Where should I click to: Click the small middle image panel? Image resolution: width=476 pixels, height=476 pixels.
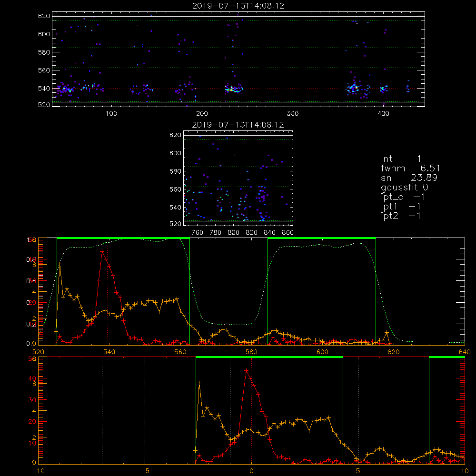pyautogui.click(x=238, y=178)
